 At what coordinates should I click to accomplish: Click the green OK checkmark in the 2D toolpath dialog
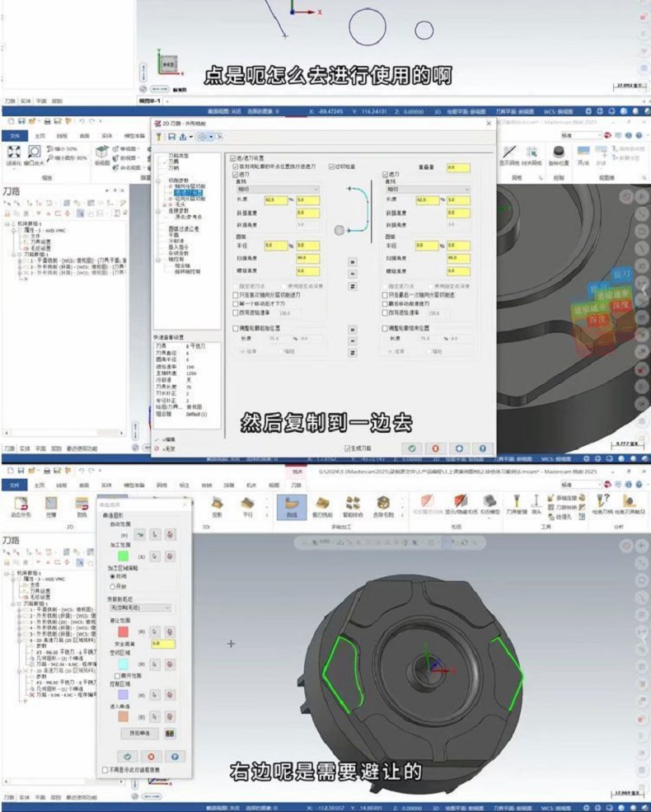tap(413, 448)
